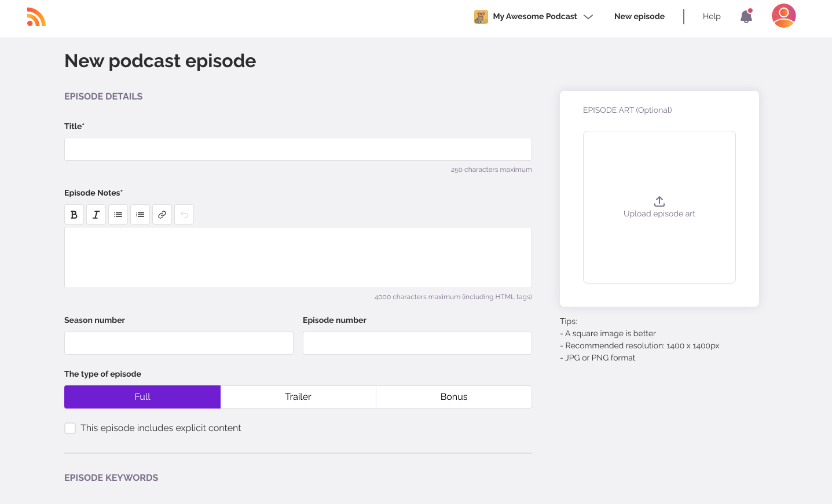
Task: Open the account avatar menu
Action: (x=783, y=16)
